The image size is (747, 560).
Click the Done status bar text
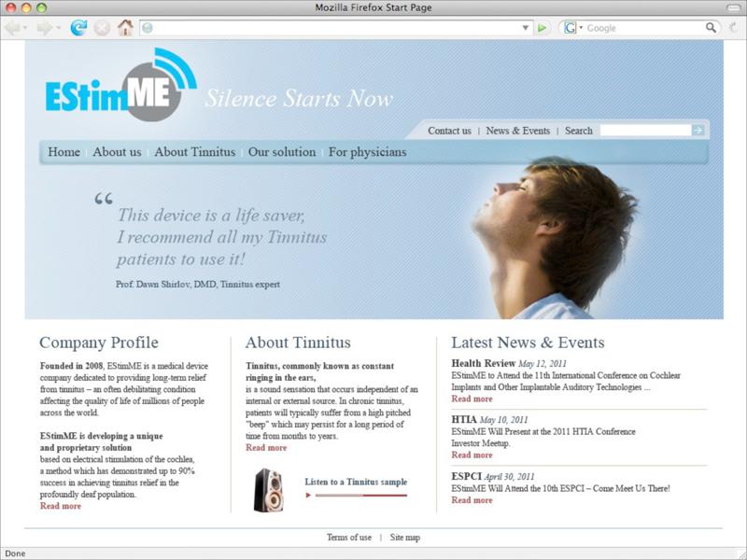pyautogui.click(x=15, y=553)
